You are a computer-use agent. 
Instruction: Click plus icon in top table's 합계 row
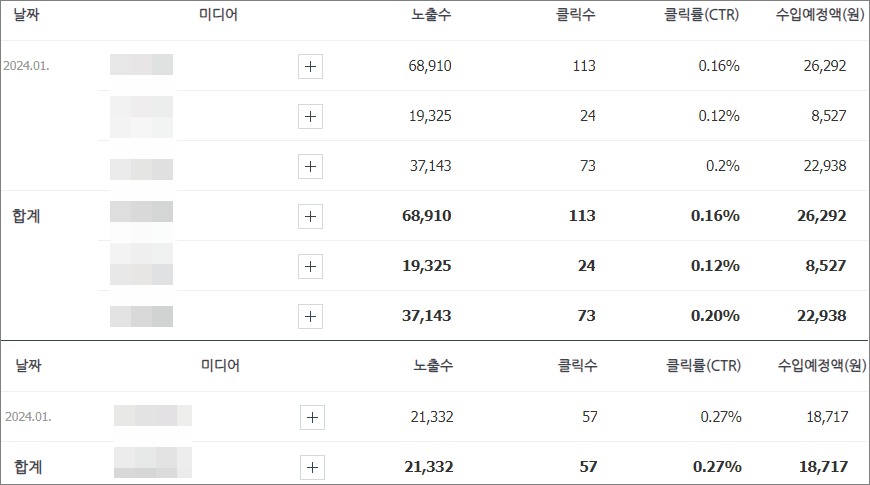310,216
